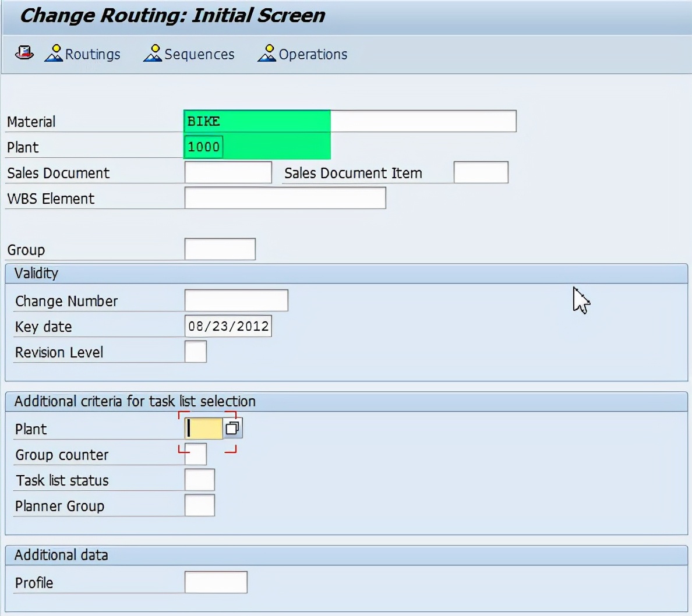The width and height of the screenshot is (692, 616).
Task: Focus the Sales Document Item field
Action: (481, 173)
